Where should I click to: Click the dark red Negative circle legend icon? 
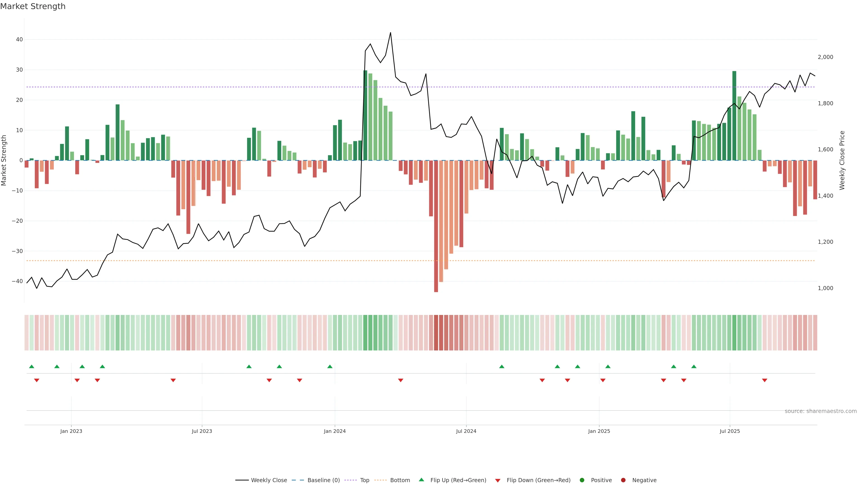click(x=623, y=480)
